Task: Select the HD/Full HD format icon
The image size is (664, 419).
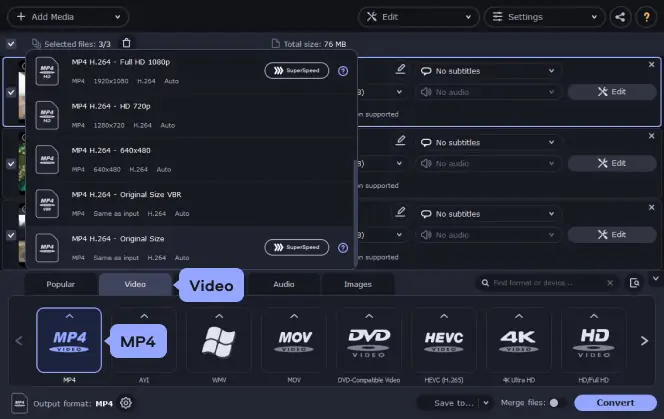Action: click(x=594, y=340)
